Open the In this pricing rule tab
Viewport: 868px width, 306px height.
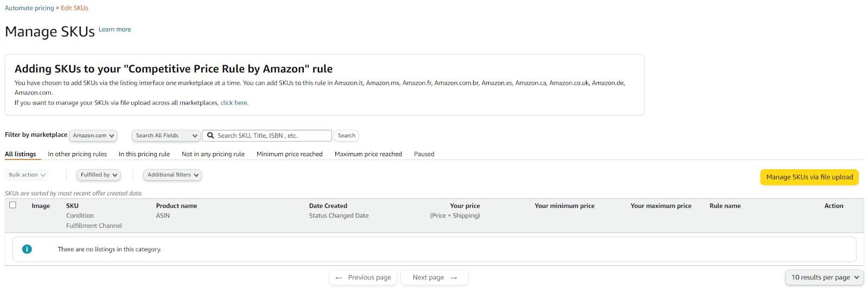coord(144,154)
